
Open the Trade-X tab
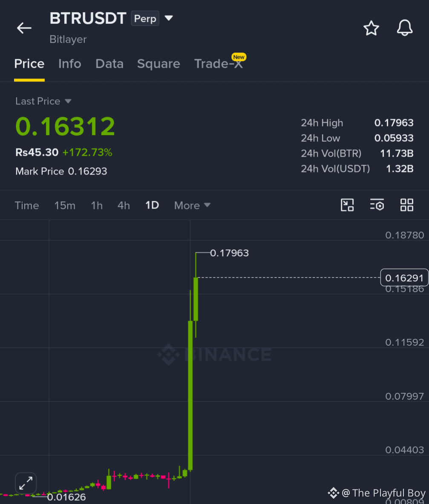point(219,64)
